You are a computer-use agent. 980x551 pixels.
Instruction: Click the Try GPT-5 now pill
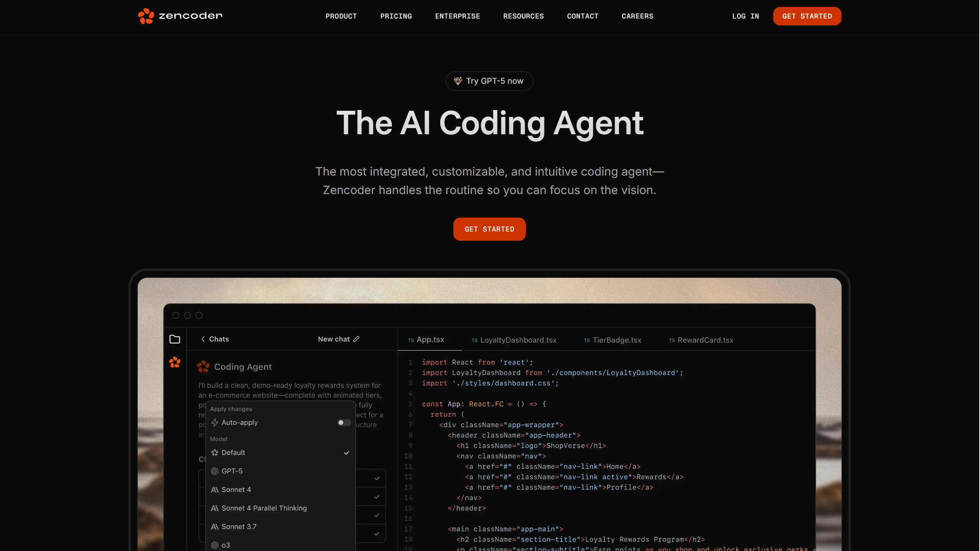pos(489,81)
